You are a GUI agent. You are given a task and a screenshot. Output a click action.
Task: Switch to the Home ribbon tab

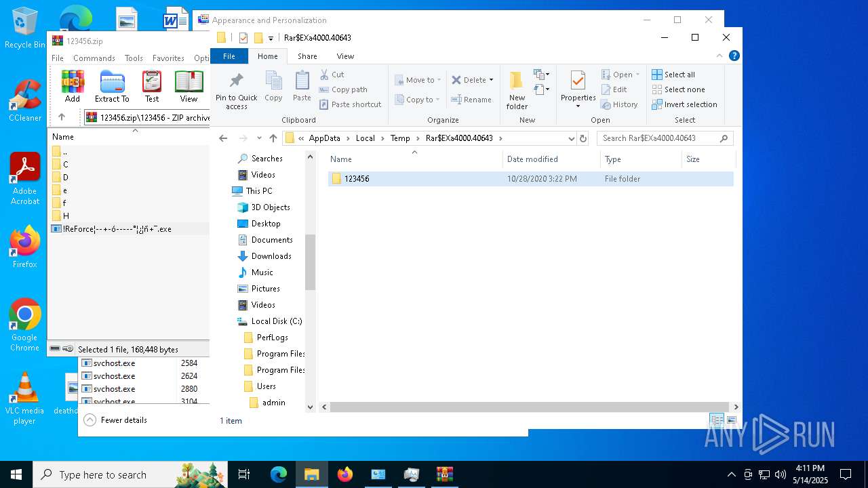click(268, 56)
